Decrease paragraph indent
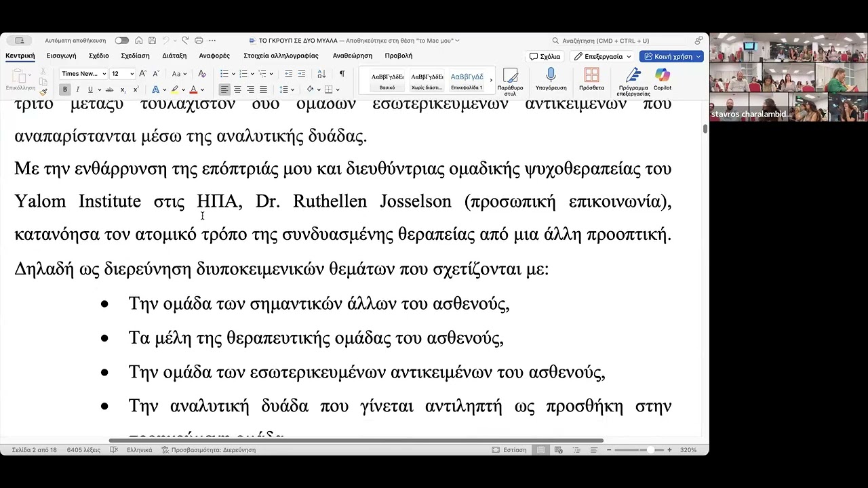868x488 pixels. 288,73
